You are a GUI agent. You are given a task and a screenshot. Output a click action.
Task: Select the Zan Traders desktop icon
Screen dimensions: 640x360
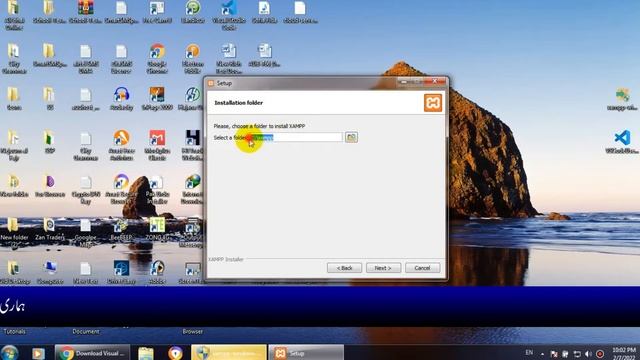point(49,230)
